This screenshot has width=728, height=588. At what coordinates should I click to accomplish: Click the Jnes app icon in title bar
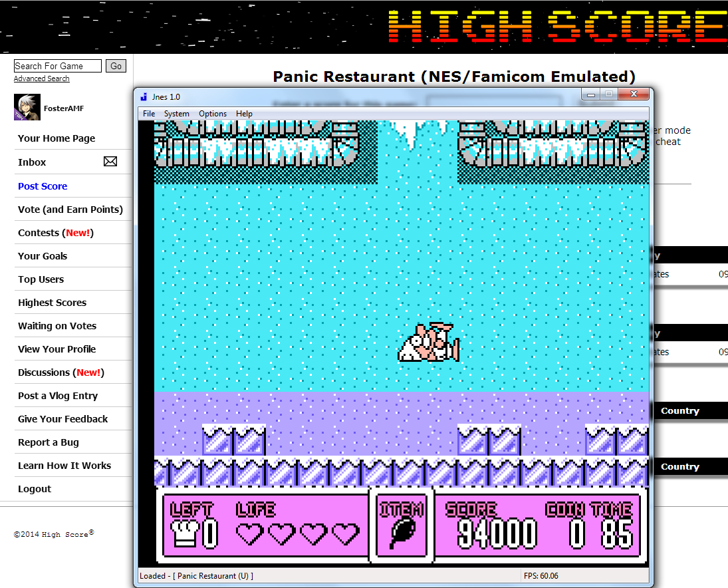pyautogui.click(x=144, y=96)
